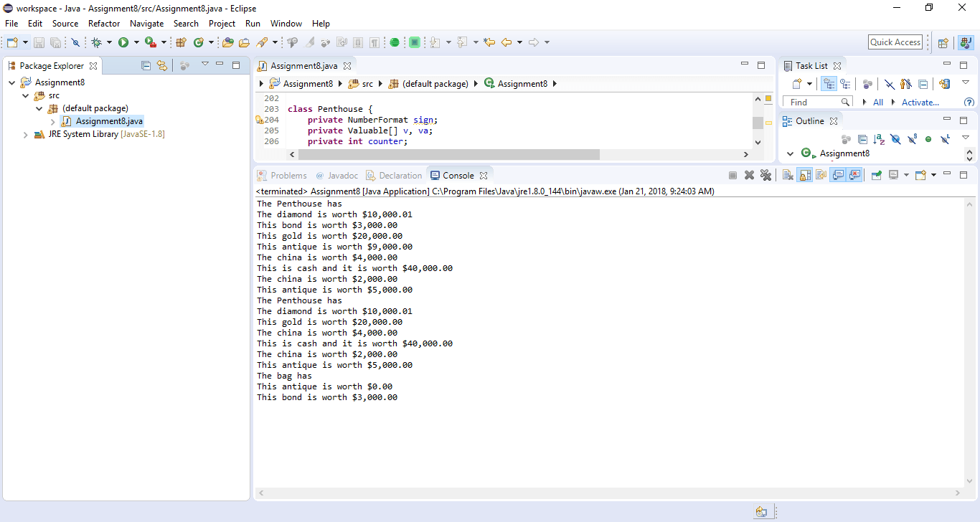
Task: Click the Back navigation arrow
Action: pyautogui.click(x=507, y=42)
